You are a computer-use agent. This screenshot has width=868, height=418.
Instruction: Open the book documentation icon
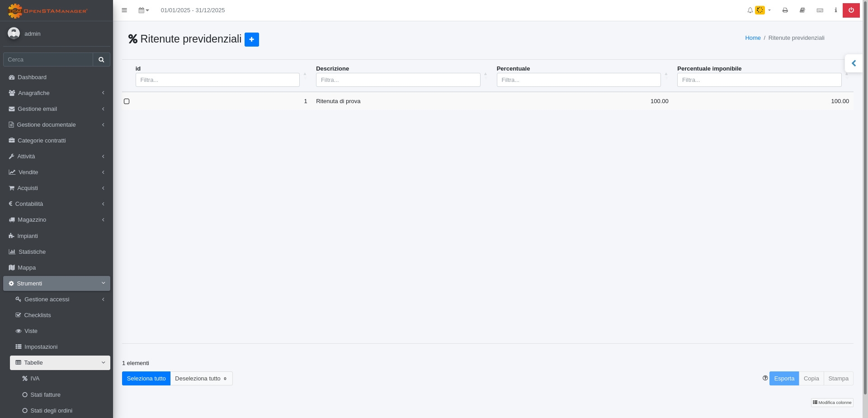802,10
